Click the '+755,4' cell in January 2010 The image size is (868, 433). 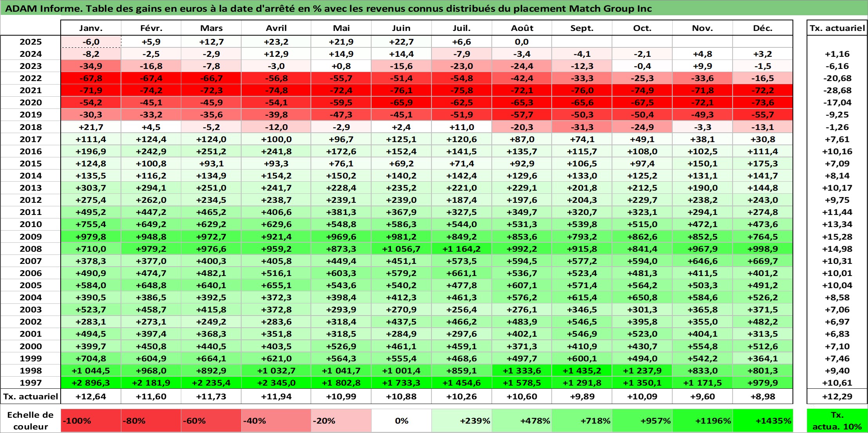[x=91, y=224]
